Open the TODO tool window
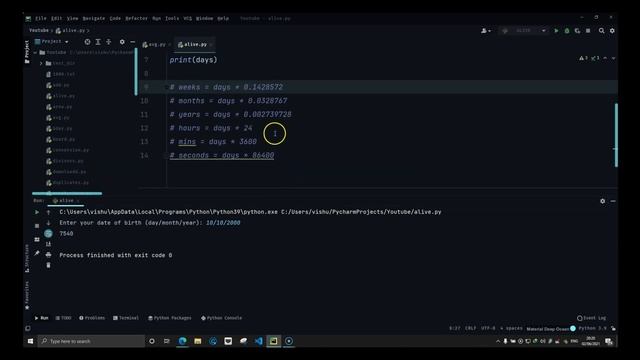 [x=63, y=318]
